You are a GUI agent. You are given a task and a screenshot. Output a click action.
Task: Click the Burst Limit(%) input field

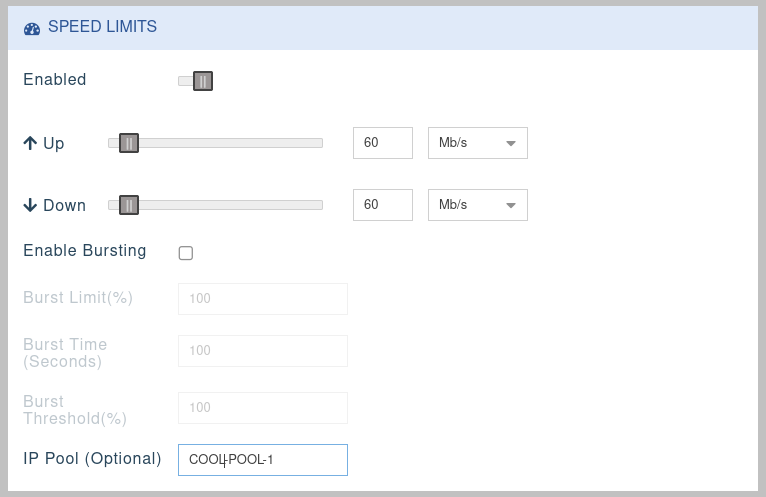[262, 299]
